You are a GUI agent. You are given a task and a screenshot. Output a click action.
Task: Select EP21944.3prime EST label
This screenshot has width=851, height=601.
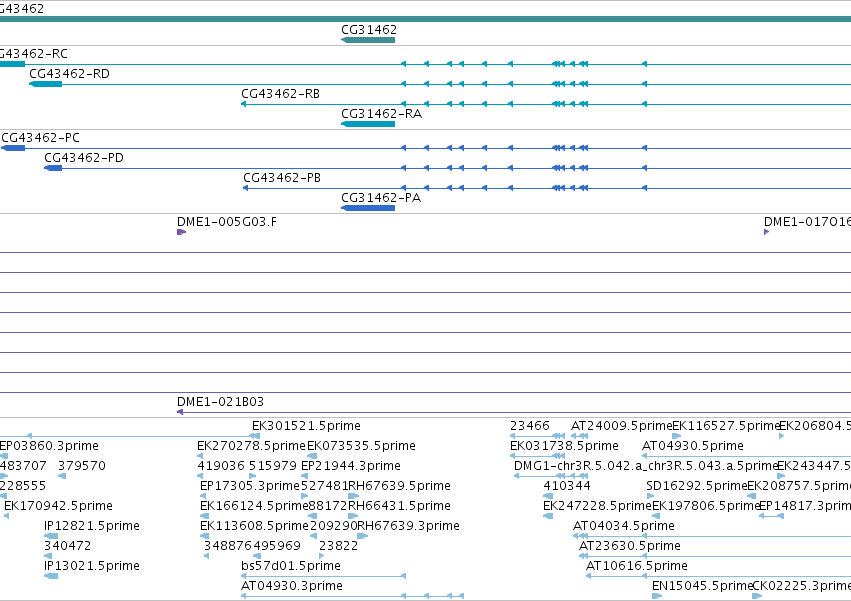(351, 466)
